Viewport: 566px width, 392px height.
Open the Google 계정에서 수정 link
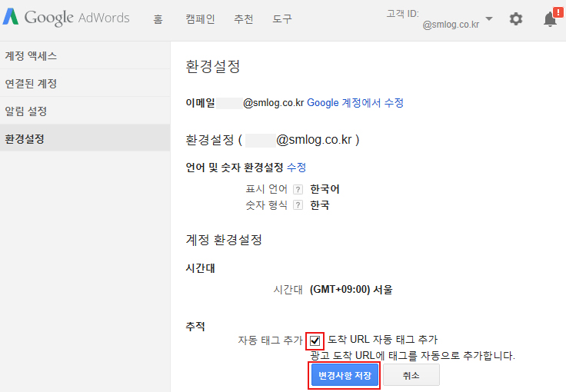355,103
